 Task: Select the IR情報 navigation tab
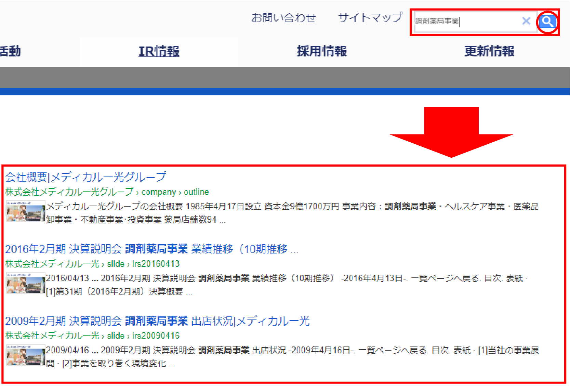click(x=159, y=51)
